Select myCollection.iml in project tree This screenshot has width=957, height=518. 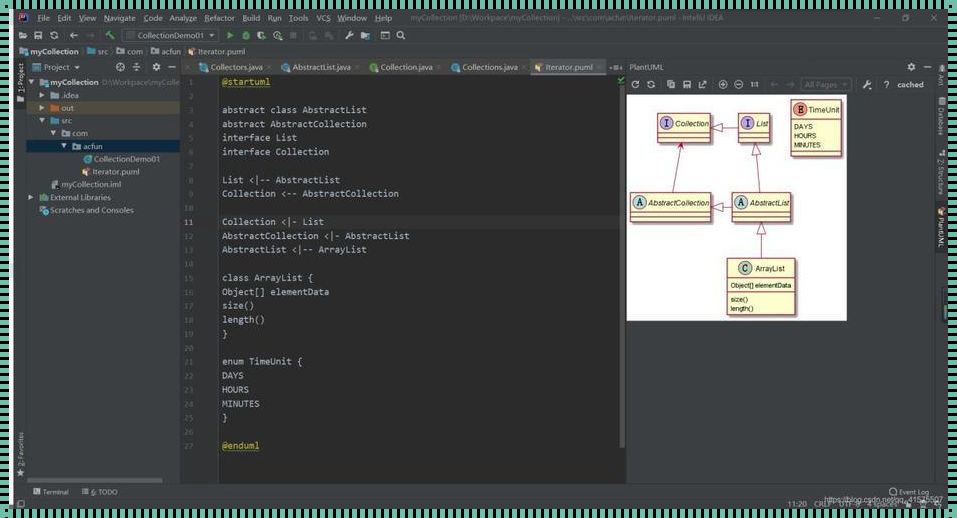pyautogui.click(x=86, y=184)
